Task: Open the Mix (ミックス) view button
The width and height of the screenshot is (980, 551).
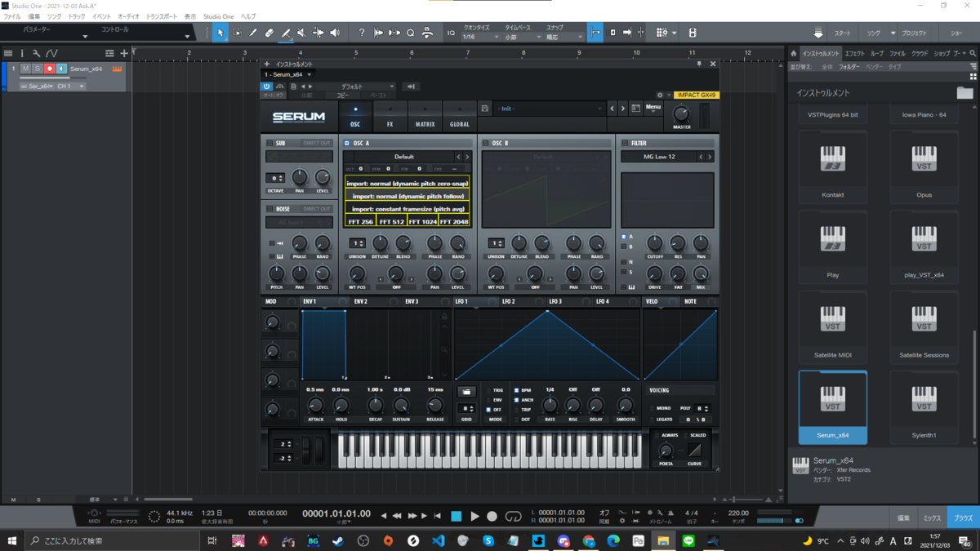Action: (932, 518)
